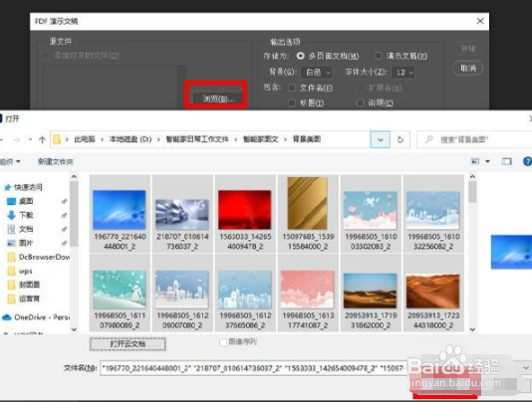Image resolution: width=532 pixels, height=402 pixels.
Task: Click 智能家日常工作文件 breadcrumb segment
Action: pyautogui.click(x=197, y=139)
